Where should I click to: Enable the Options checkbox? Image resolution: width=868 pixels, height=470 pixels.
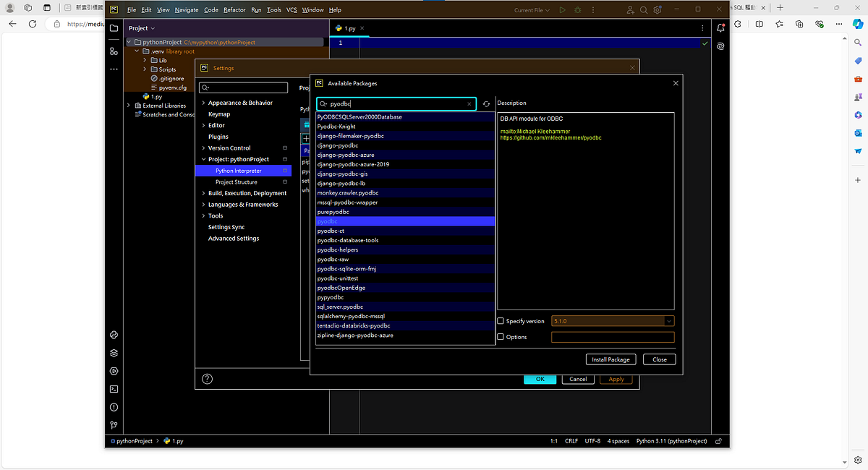tap(500, 336)
